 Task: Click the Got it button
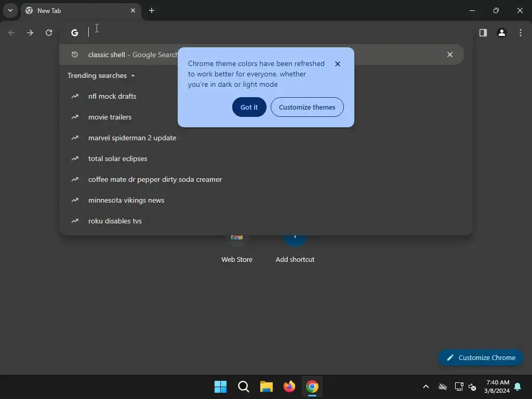coord(249,107)
